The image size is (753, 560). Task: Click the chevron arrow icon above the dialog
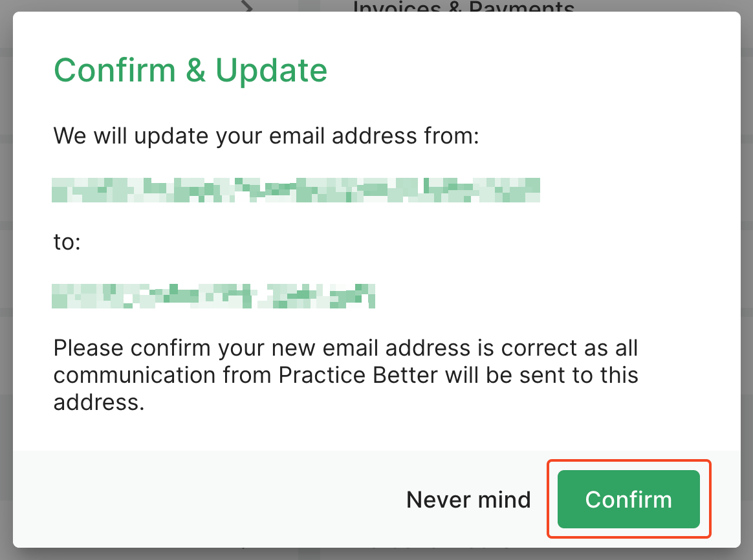[x=247, y=6]
